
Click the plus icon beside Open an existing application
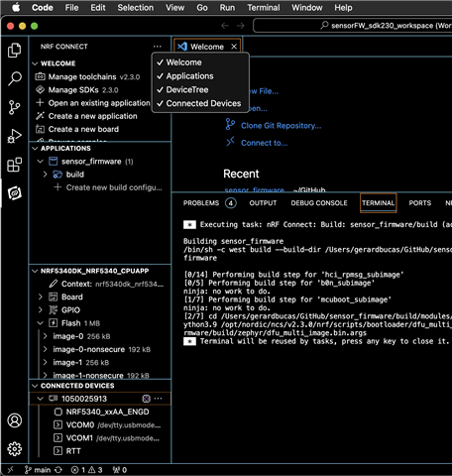[x=40, y=103]
